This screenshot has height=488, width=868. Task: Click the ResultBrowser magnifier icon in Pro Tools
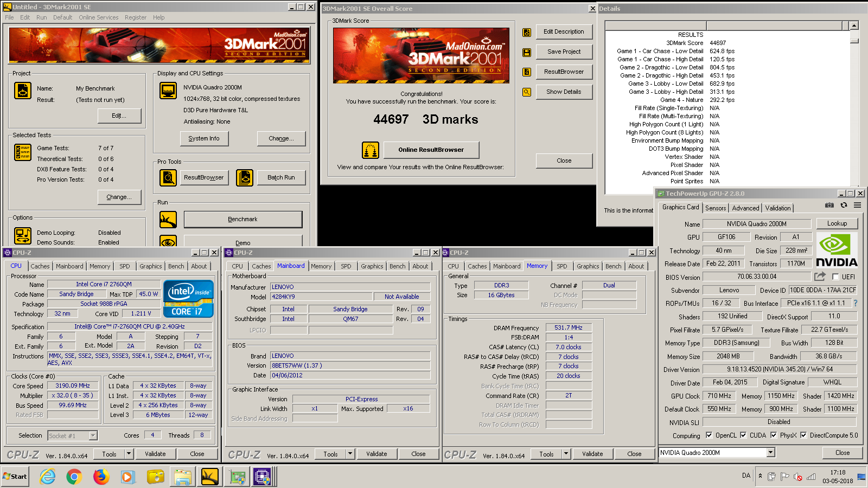tap(168, 177)
